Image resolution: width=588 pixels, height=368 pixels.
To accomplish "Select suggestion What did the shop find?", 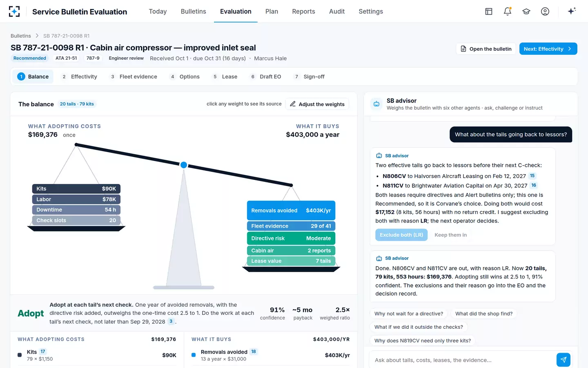I will (484, 314).
